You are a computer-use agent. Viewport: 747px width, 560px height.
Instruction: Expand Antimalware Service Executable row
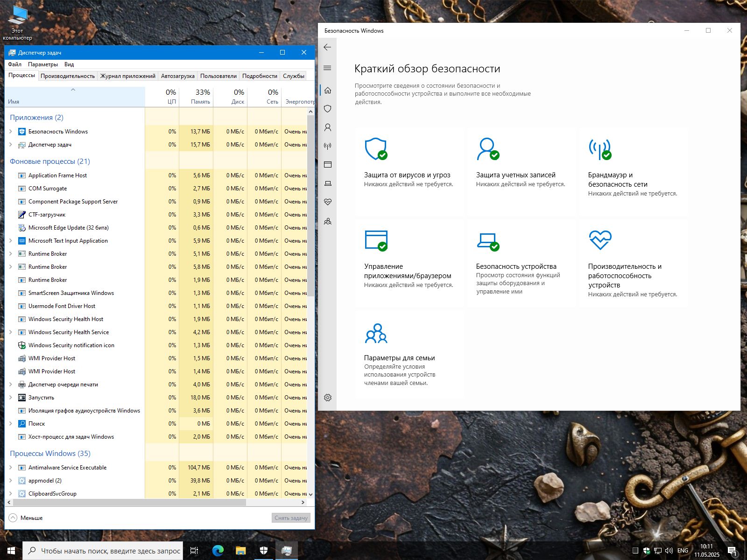tap(11, 468)
